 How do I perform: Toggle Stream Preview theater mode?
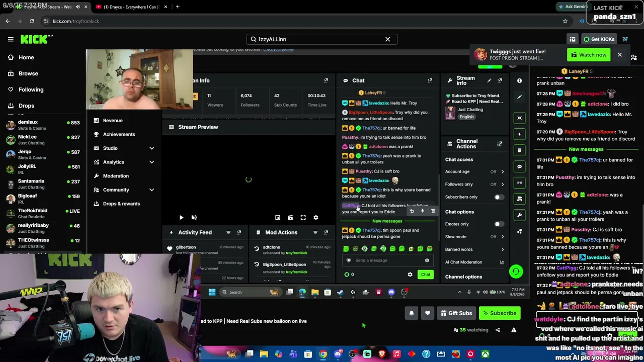[290, 217]
